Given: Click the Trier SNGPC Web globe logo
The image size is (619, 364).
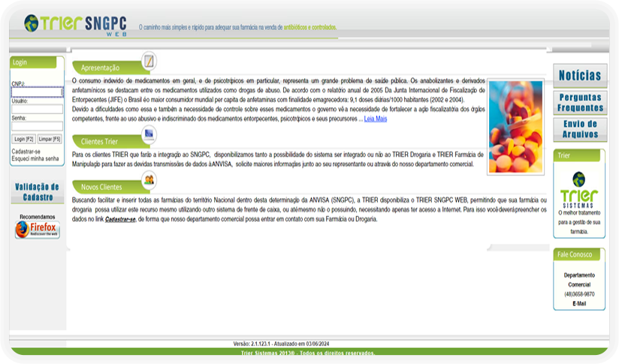Looking at the screenshot, I should (32, 23).
